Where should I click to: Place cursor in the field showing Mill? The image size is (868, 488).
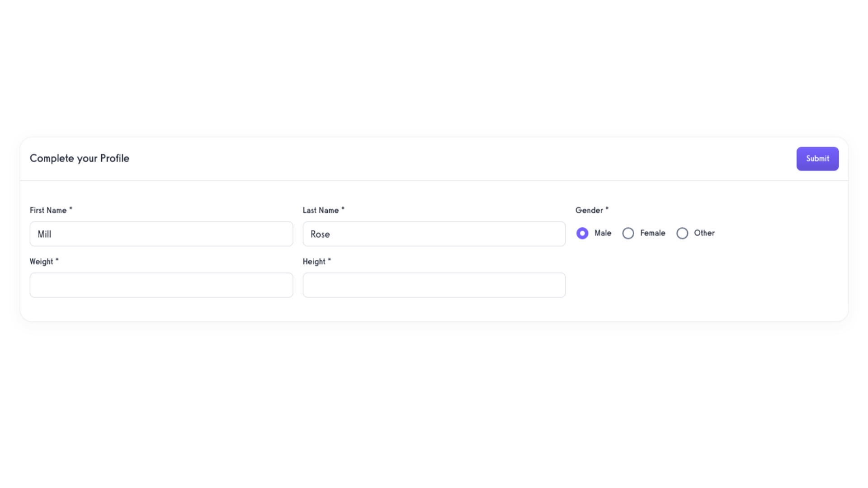pyautogui.click(x=161, y=234)
